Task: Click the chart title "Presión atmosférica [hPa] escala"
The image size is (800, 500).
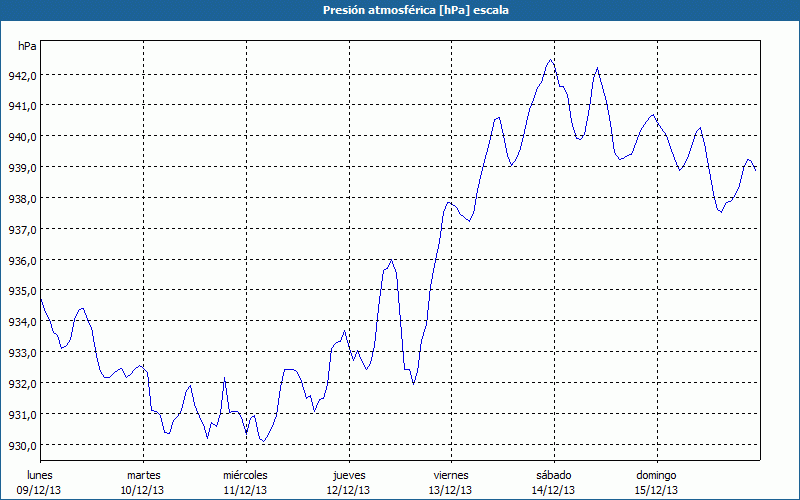Action: point(400,10)
